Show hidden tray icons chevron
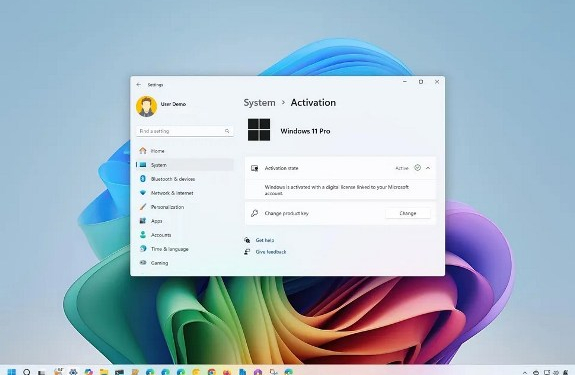The width and height of the screenshot is (575, 375). [x=525, y=372]
